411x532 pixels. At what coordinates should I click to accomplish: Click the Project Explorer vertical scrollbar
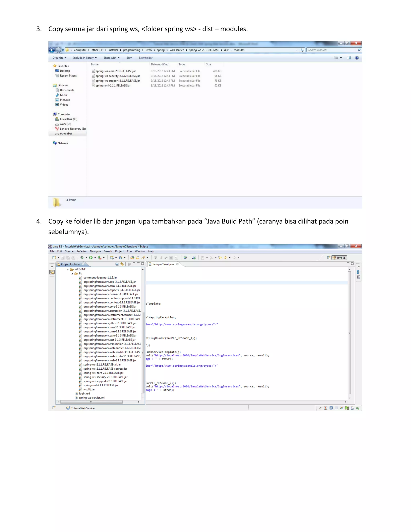143,353
